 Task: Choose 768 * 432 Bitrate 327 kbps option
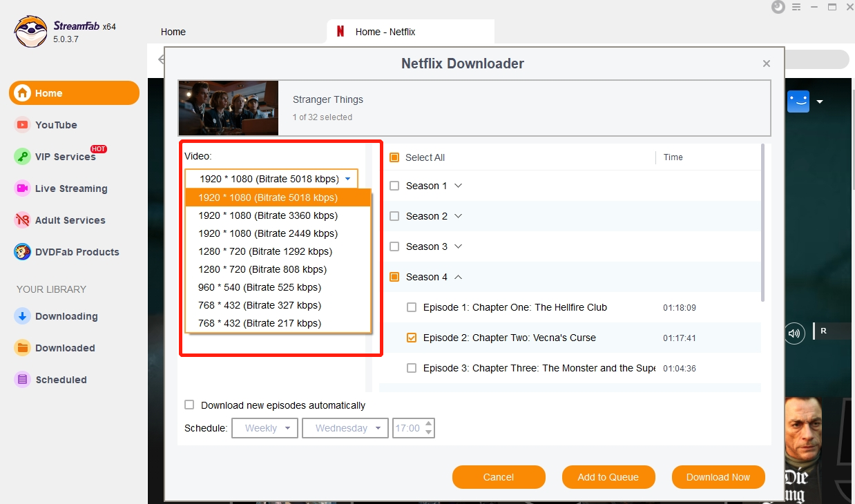278,305
